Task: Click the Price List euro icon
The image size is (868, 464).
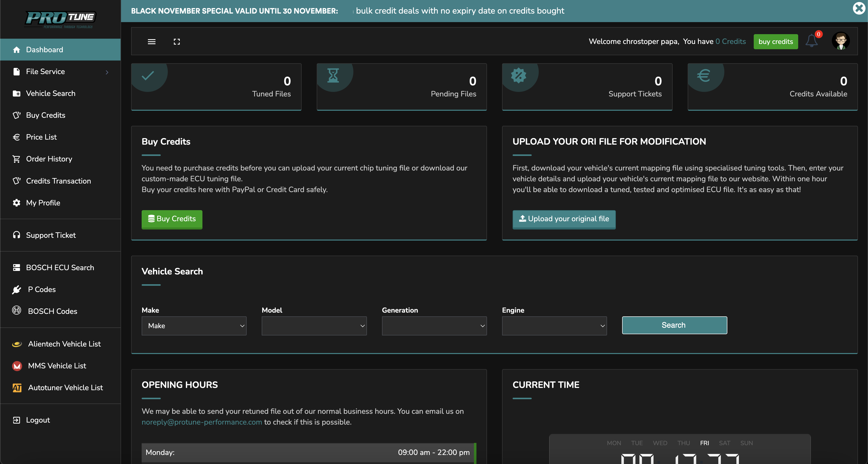Action: (x=17, y=137)
